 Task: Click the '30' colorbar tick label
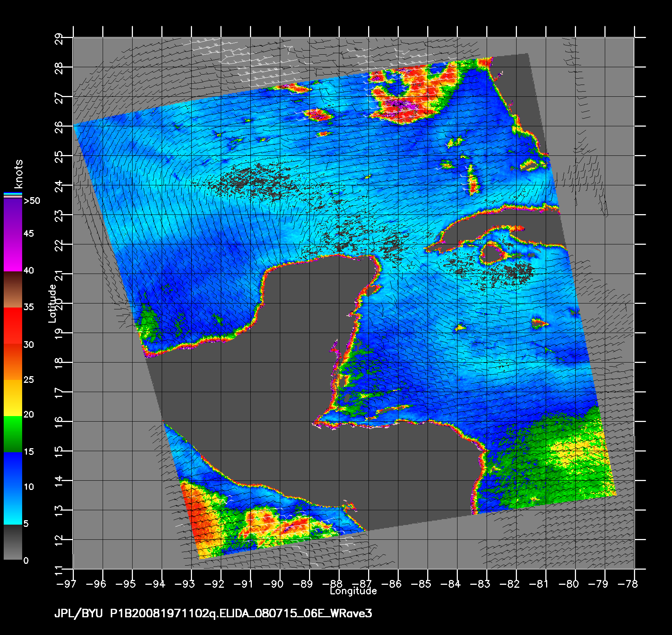coord(29,344)
